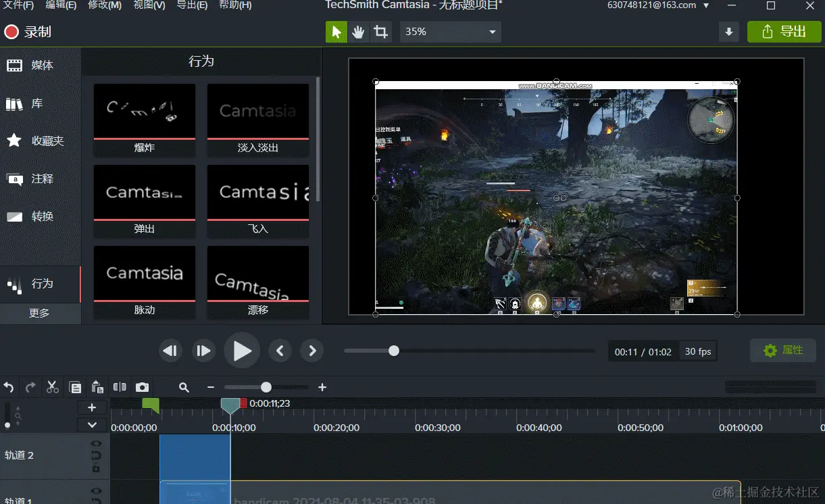Open the 导出(E) menu
The image size is (825, 504).
pyautogui.click(x=192, y=5)
